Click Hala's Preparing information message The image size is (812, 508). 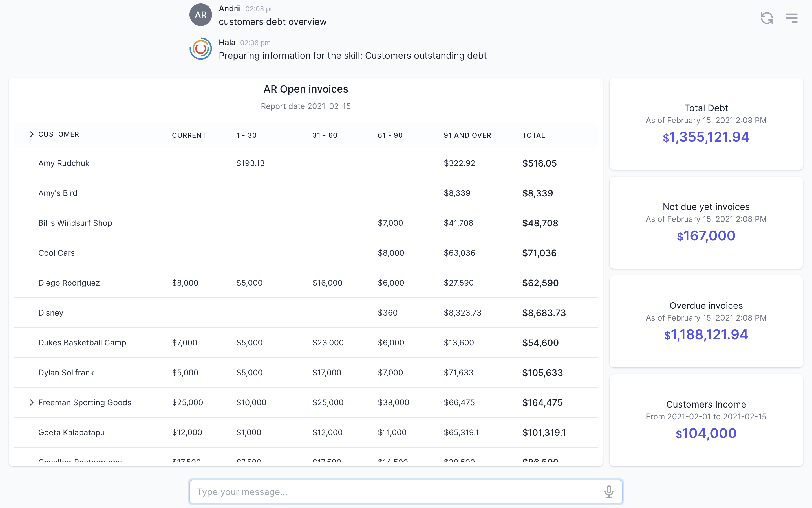pyautogui.click(x=352, y=56)
